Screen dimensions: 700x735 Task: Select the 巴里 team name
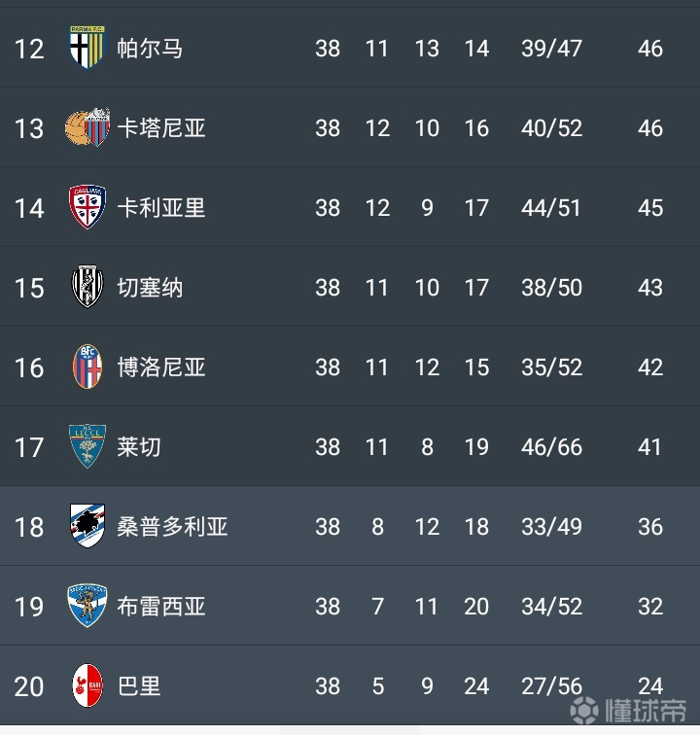[x=139, y=685]
